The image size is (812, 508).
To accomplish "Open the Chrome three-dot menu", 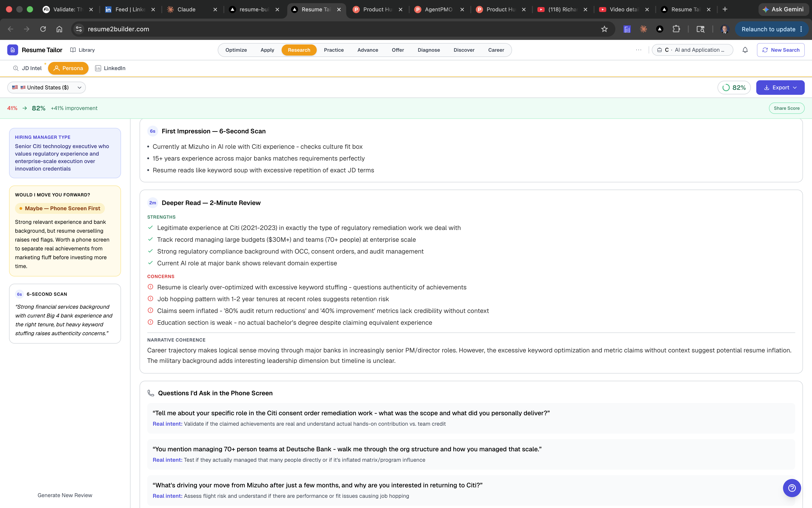I will click(x=801, y=29).
